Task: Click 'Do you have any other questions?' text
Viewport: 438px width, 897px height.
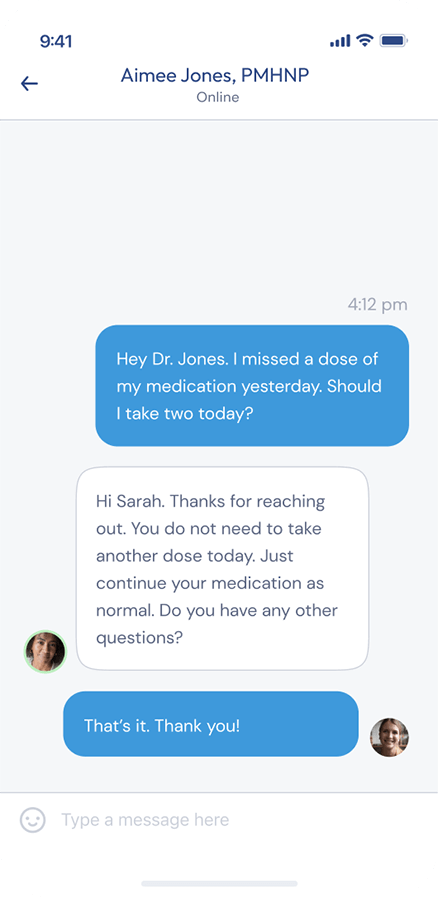Action: click(x=217, y=624)
